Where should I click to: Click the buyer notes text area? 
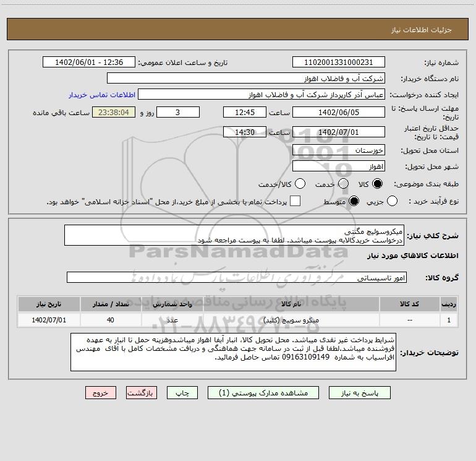pyautogui.click(x=233, y=352)
